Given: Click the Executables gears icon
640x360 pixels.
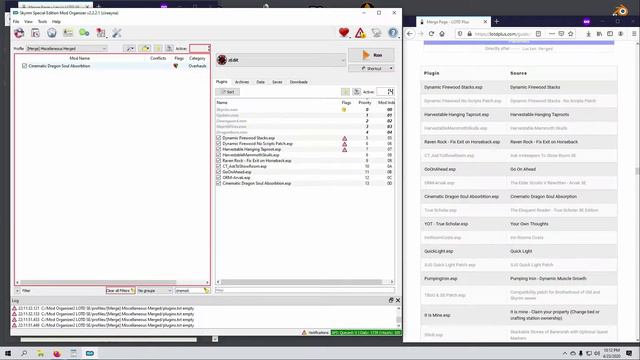Looking at the screenshot, I should point(84,33).
